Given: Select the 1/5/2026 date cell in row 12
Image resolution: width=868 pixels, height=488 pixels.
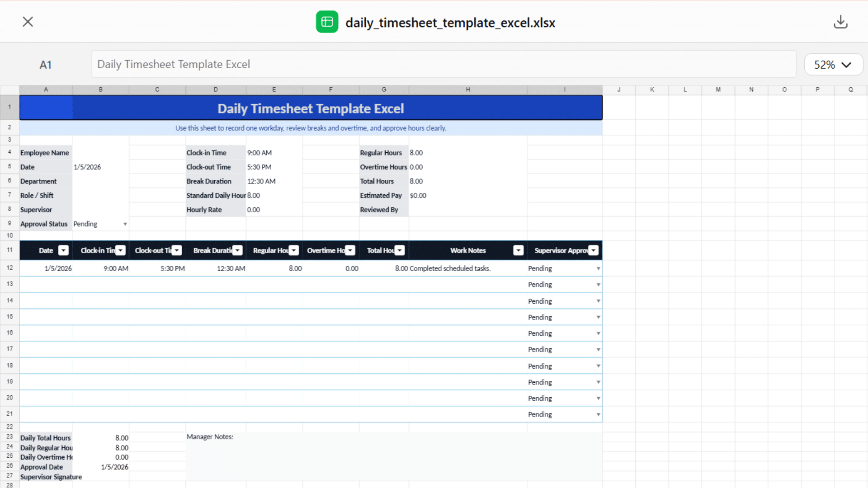Looking at the screenshot, I should coord(46,268).
